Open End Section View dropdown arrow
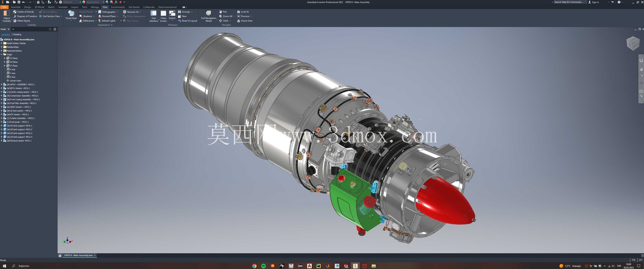 62,16
